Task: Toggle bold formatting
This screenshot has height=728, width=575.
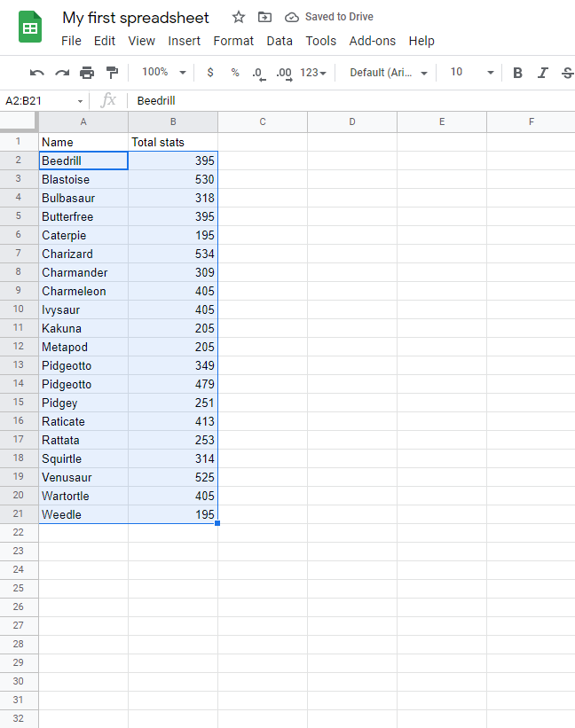Action: pyautogui.click(x=517, y=73)
